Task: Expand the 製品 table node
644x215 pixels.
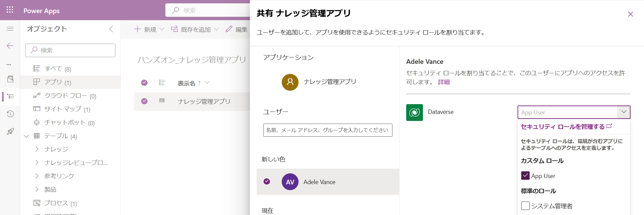Action: pos(37,189)
